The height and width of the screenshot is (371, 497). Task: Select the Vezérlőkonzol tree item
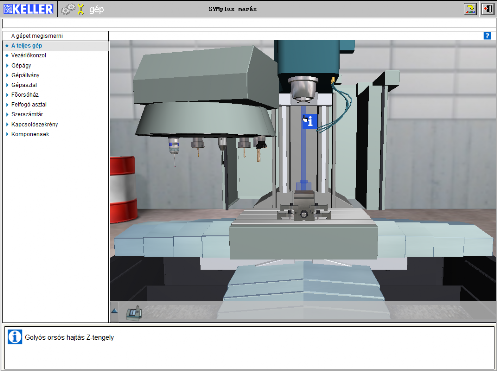click(29, 55)
